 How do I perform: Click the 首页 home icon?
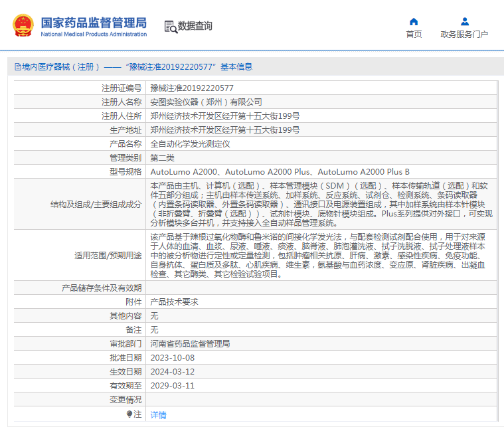click(x=414, y=22)
